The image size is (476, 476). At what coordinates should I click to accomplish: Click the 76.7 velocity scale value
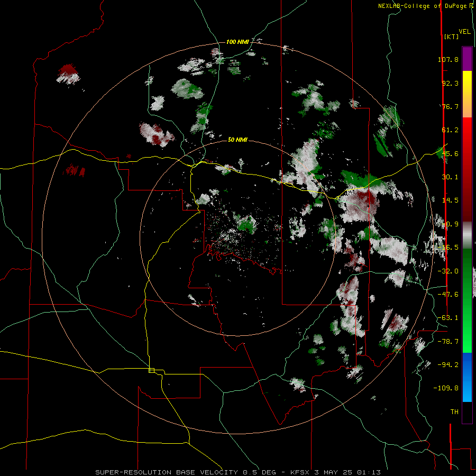450,106
